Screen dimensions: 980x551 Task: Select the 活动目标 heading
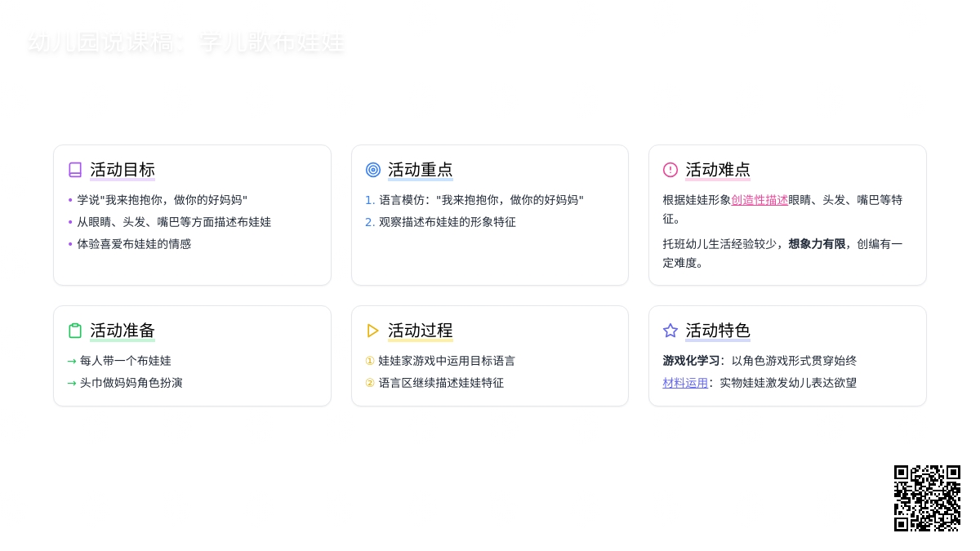tap(122, 170)
